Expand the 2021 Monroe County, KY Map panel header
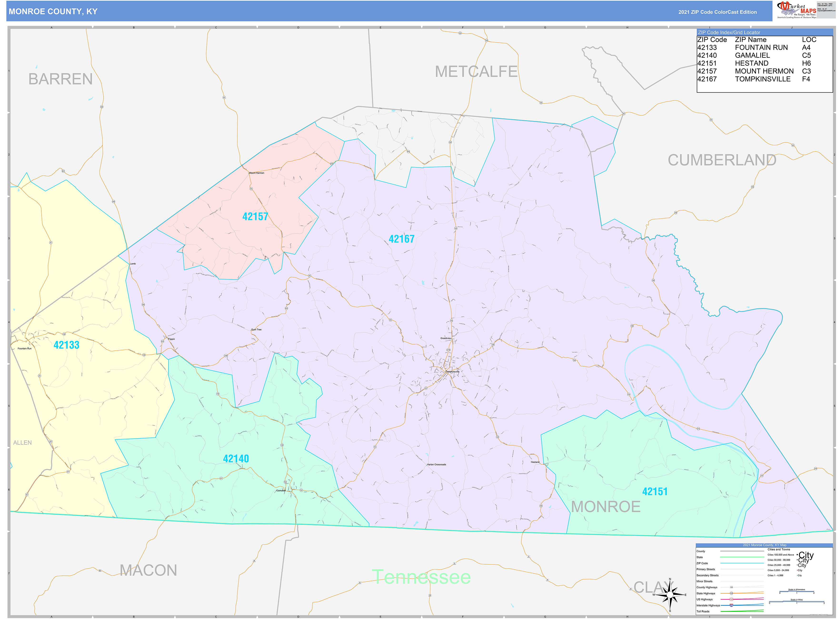 765,545
